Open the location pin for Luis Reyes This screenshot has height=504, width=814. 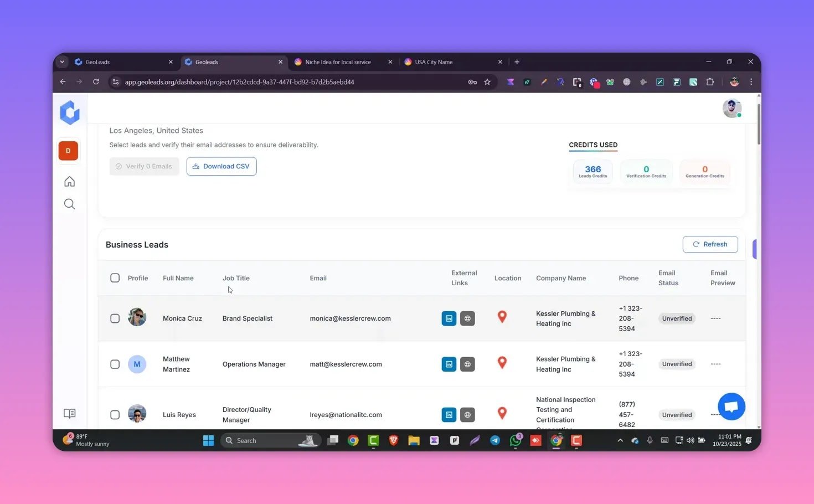click(x=502, y=413)
